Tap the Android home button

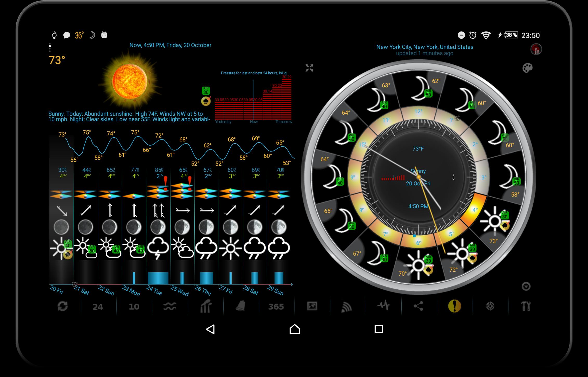coord(295,329)
